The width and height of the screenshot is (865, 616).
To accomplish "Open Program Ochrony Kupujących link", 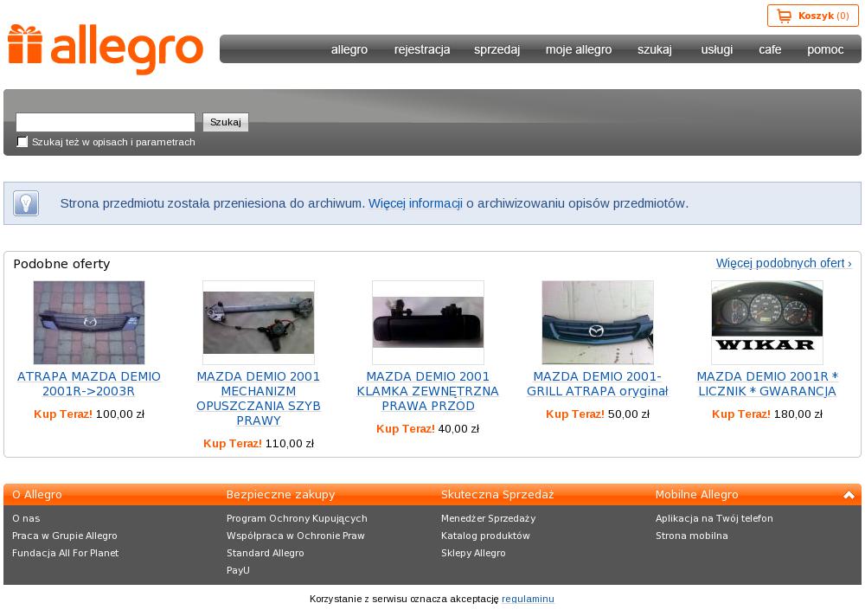I will pos(297,518).
